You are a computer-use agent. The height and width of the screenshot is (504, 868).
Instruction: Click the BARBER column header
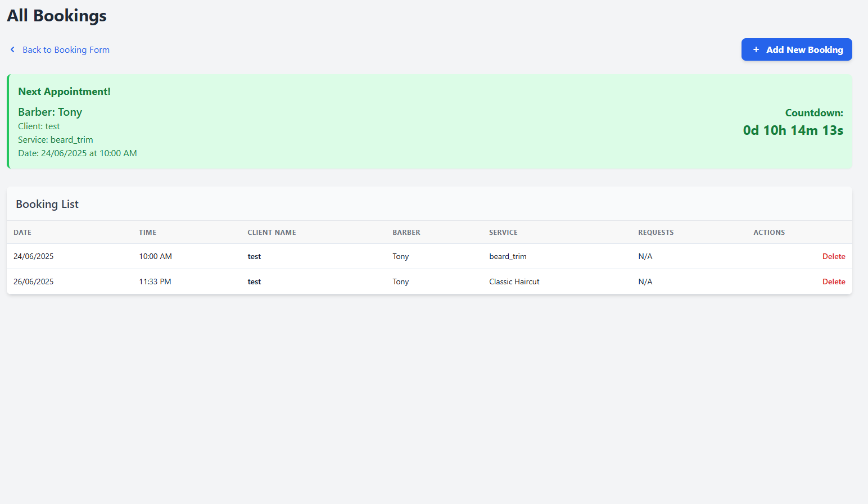pyautogui.click(x=406, y=233)
